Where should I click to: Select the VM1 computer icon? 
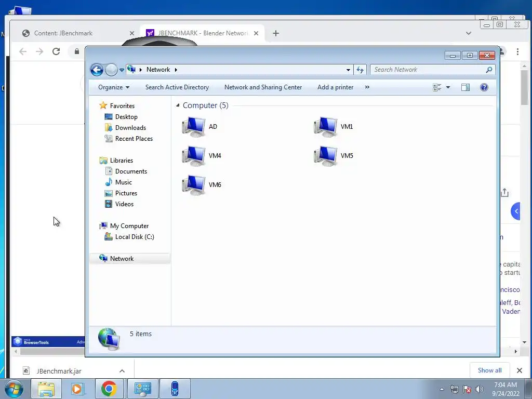[326, 127]
